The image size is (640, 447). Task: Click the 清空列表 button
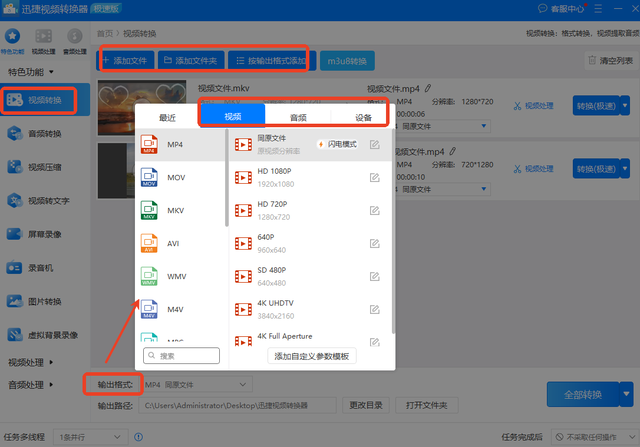click(x=611, y=61)
